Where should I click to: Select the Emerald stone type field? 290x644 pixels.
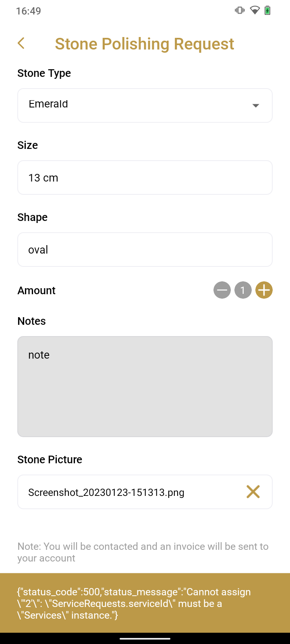(x=133, y=105)
